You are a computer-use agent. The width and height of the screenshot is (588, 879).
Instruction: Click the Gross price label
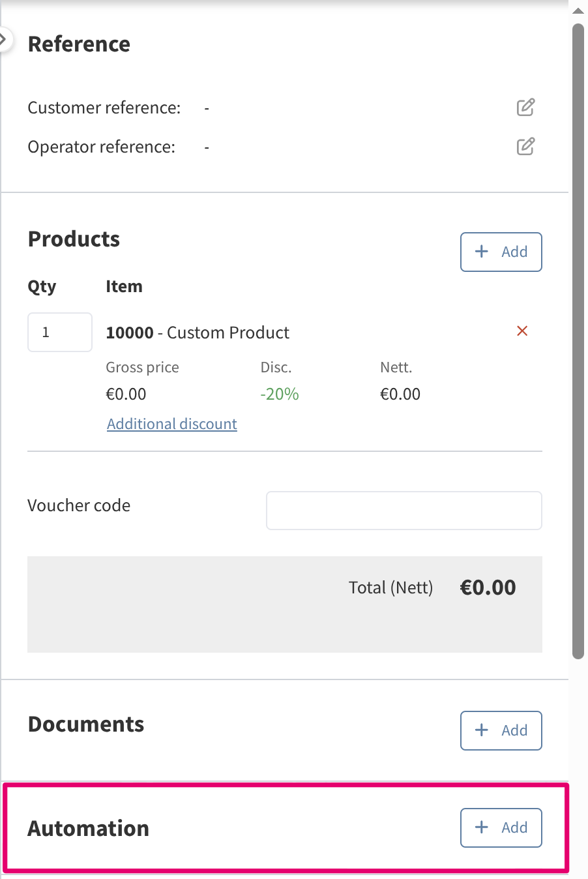point(142,367)
